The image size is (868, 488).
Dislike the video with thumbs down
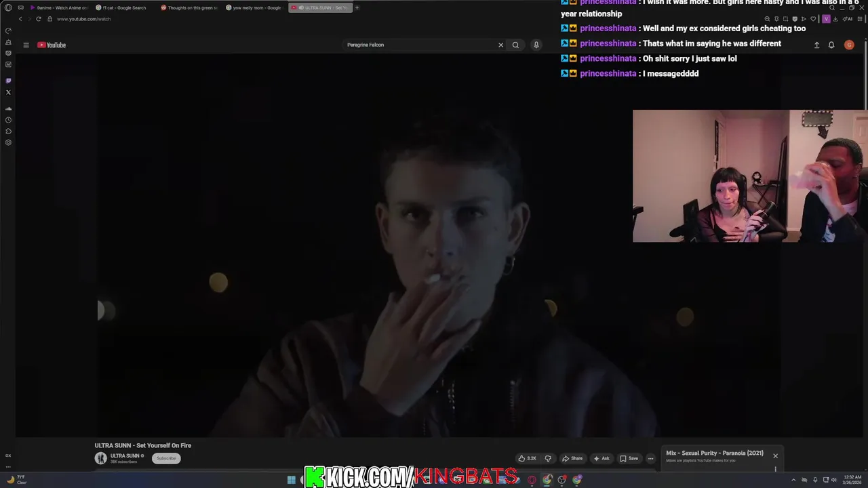(x=548, y=458)
